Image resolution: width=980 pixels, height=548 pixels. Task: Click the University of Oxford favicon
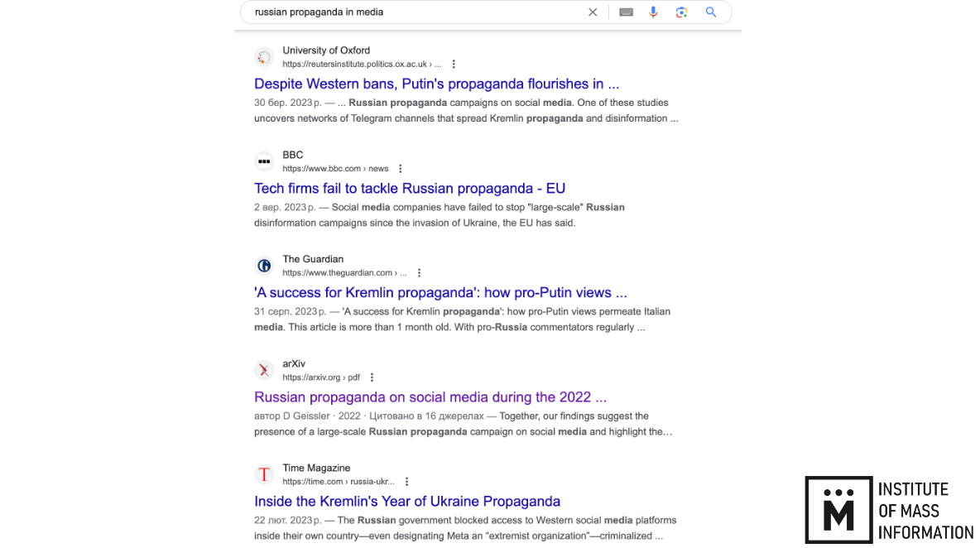(x=264, y=57)
